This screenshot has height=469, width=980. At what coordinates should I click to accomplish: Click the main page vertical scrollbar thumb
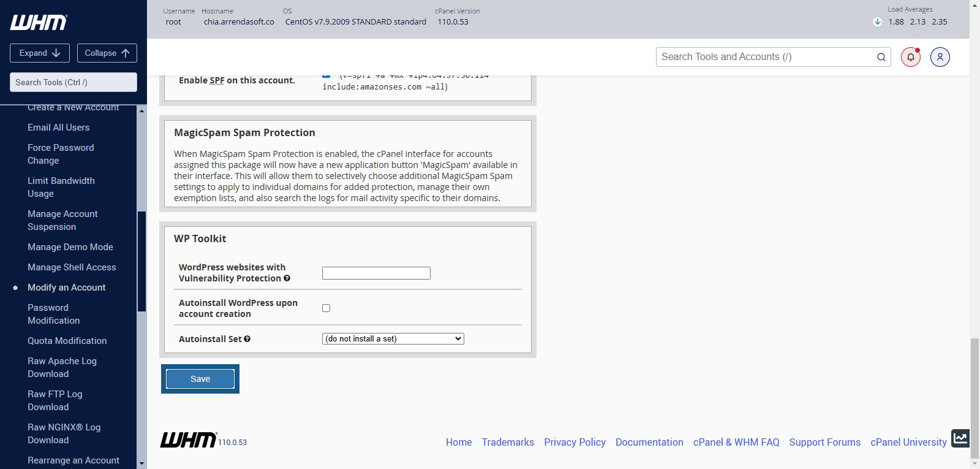coord(974,398)
